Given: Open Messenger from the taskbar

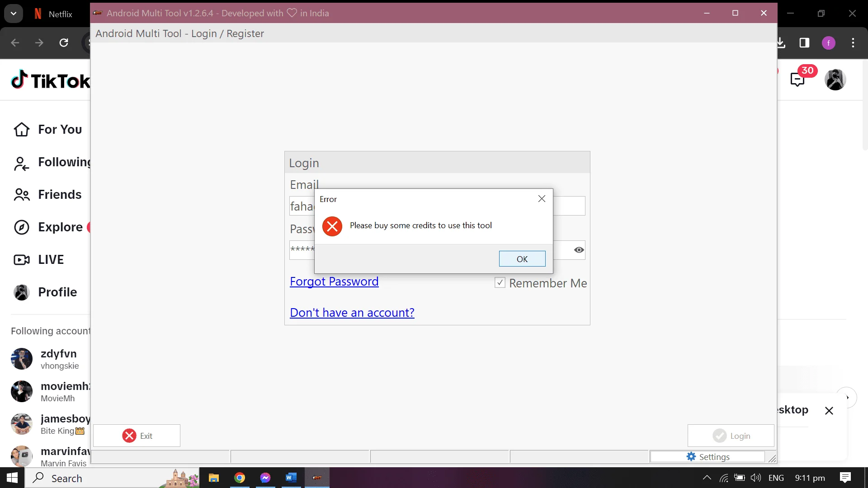Looking at the screenshot, I should (265, 478).
